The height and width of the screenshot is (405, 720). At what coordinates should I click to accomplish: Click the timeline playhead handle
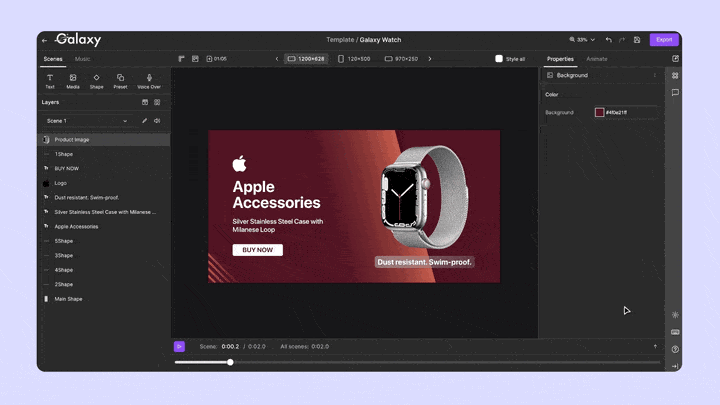tap(230, 362)
